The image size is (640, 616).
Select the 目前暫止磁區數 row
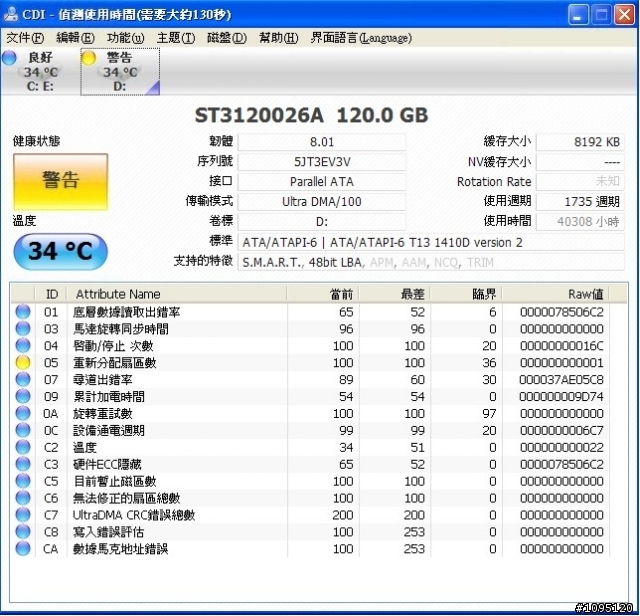310,481
